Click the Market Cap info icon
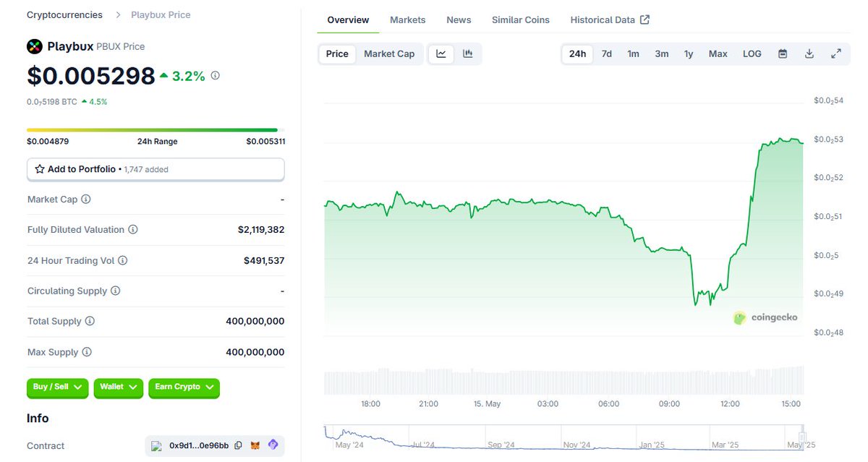 click(x=86, y=199)
